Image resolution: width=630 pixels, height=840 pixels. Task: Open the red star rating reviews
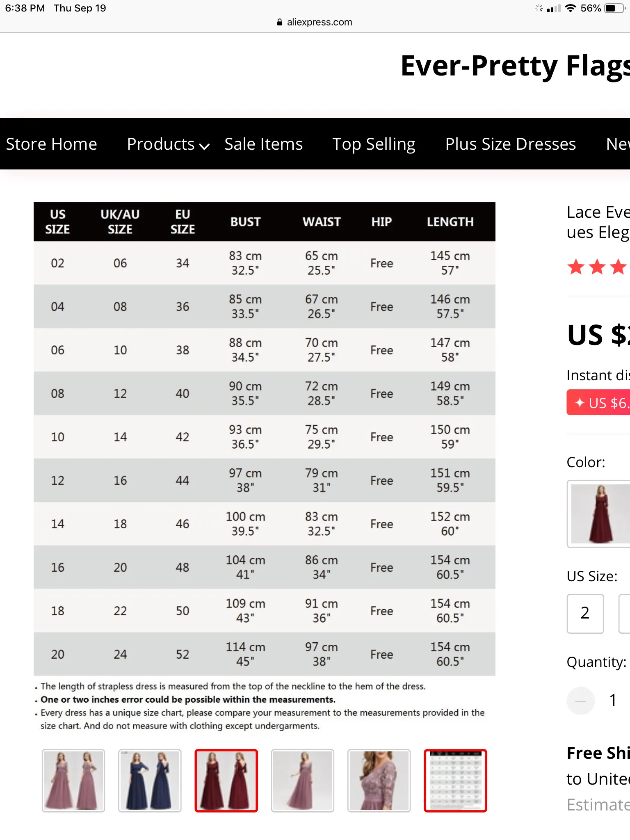(597, 267)
